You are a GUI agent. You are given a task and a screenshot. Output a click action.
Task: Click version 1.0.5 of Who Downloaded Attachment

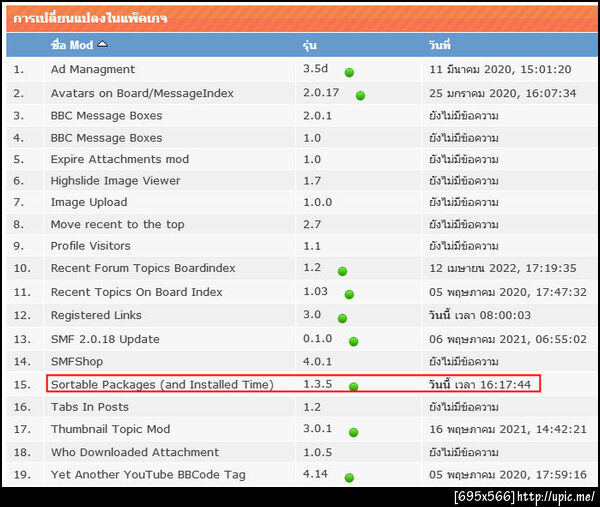pyautogui.click(x=317, y=452)
